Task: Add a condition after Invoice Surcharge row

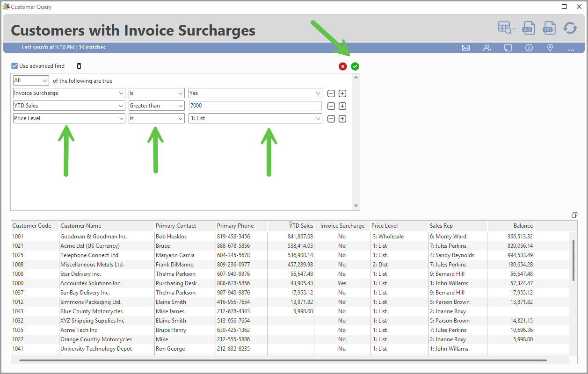Action: [342, 93]
